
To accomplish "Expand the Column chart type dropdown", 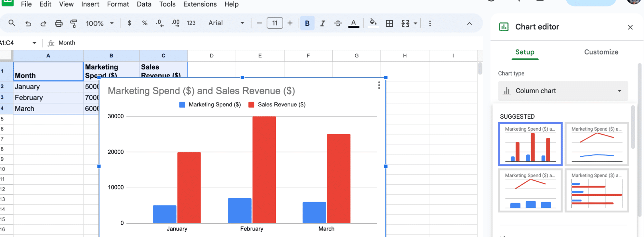I will tap(563, 91).
